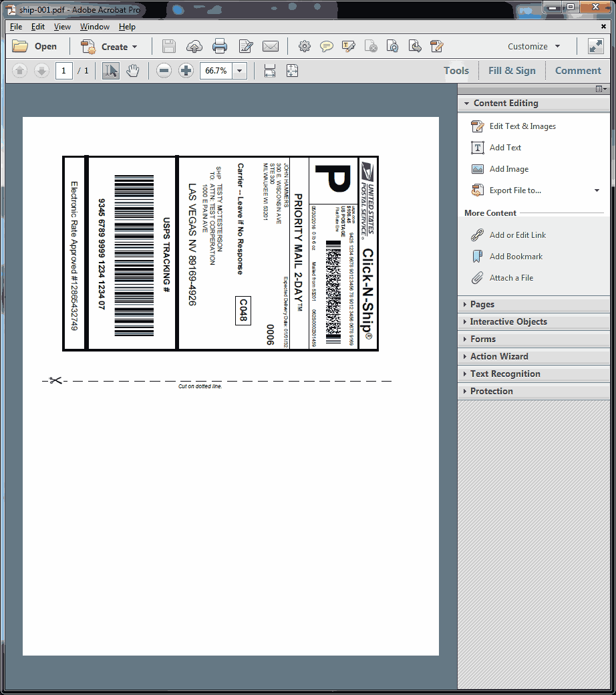Open the View menu
This screenshot has width=616, height=695.
62,27
